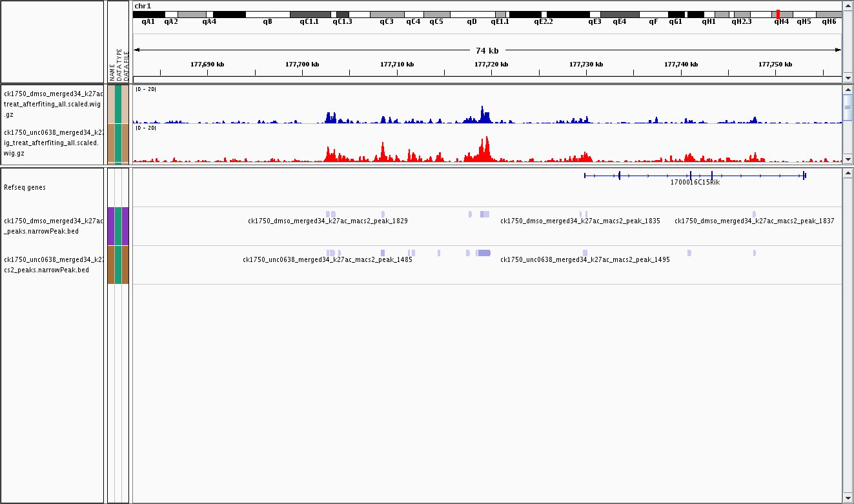Click scroll-down arrow of the annotation panel
Screen dimensions: 854x504
[848, 498]
